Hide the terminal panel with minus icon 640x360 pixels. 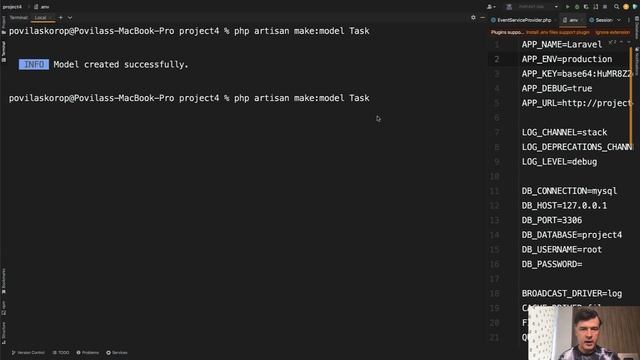coord(482,18)
